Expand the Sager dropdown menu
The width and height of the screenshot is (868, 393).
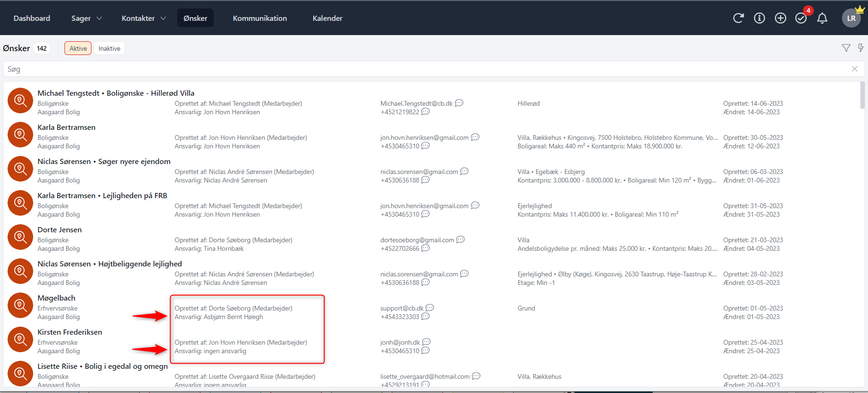click(86, 18)
